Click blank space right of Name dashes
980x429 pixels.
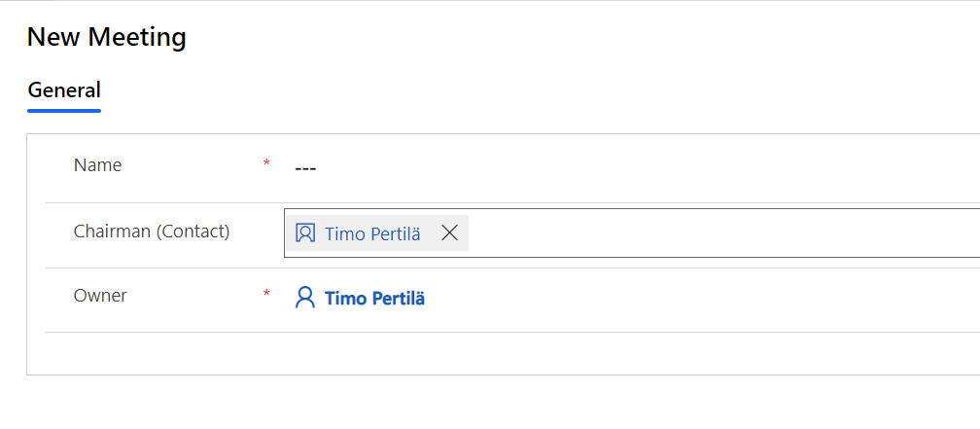[632, 168]
